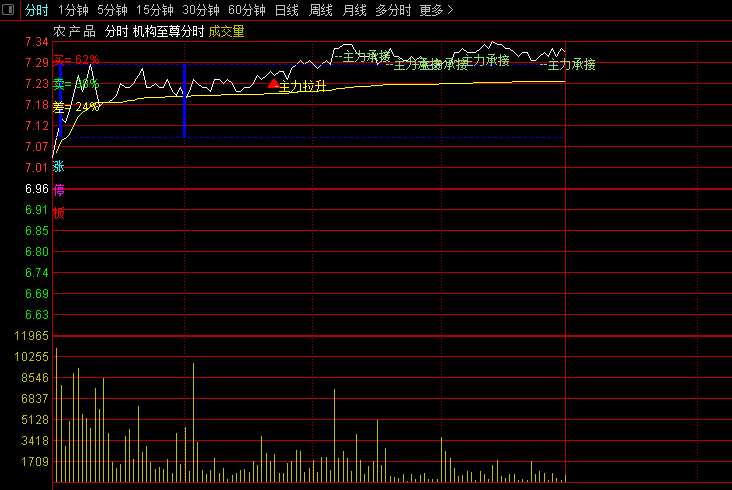This screenshot has width=732, height=490.
Task: Switch to the 5分钟 chart period
Action: click(x=112, y=10)
